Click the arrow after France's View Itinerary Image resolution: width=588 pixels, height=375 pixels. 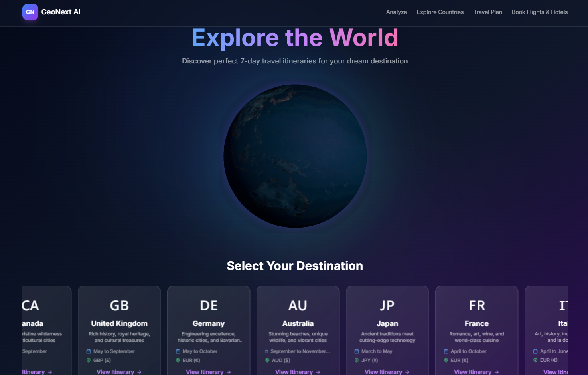(497, 372)
